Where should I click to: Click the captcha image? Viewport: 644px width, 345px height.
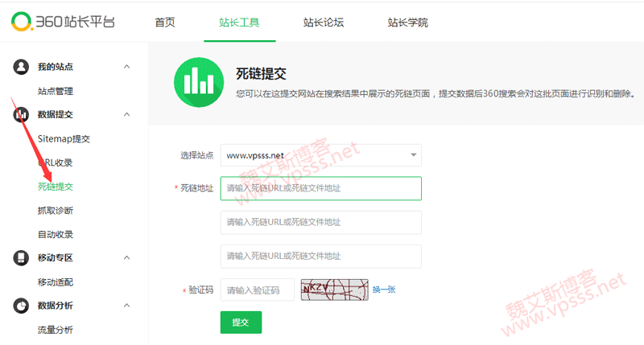coord(333,290)
